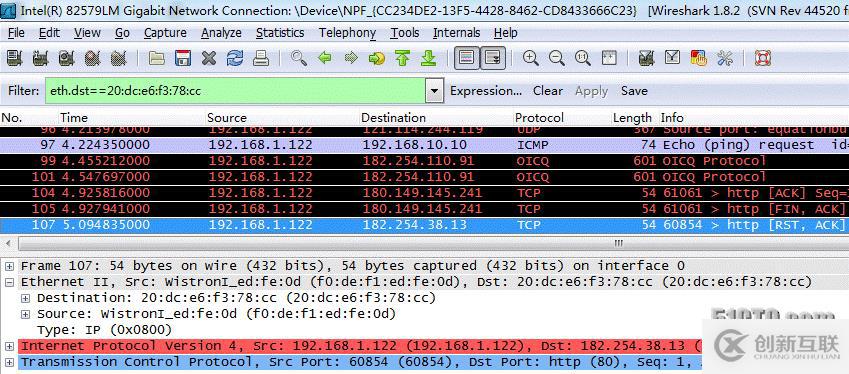Expand Frame 107 details
This screenshot has height=374, width=849.
click(10, 266)
